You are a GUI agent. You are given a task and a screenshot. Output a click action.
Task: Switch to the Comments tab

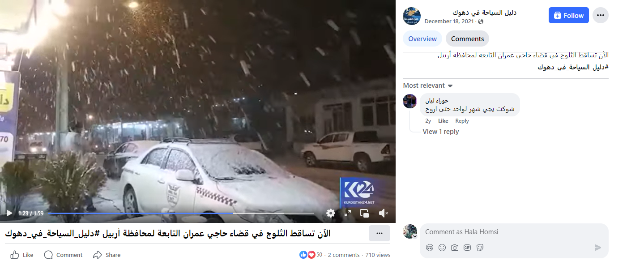pos(467,39)
